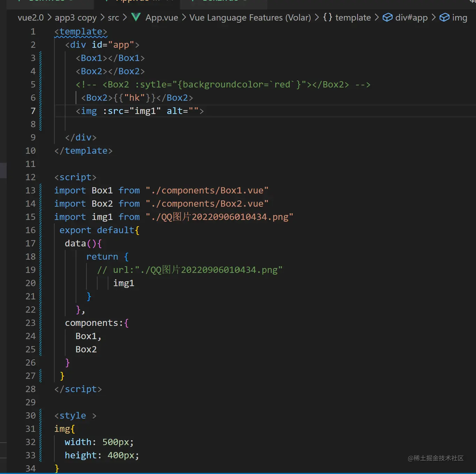The height and width of the screenshot is (474, 476).
Task: Open the 'app3 copy' breadcrumb folder
Action: [76, 17]
